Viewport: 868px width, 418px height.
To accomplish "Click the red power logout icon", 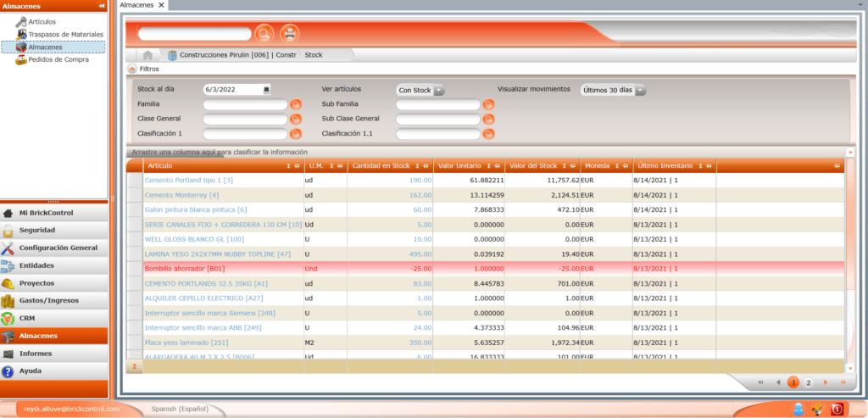I will (837, 409).
